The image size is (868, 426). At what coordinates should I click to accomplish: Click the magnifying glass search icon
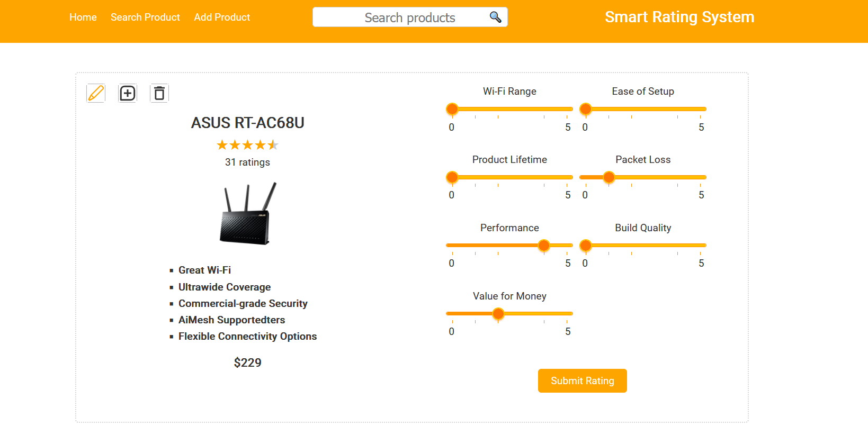[495, 17]
